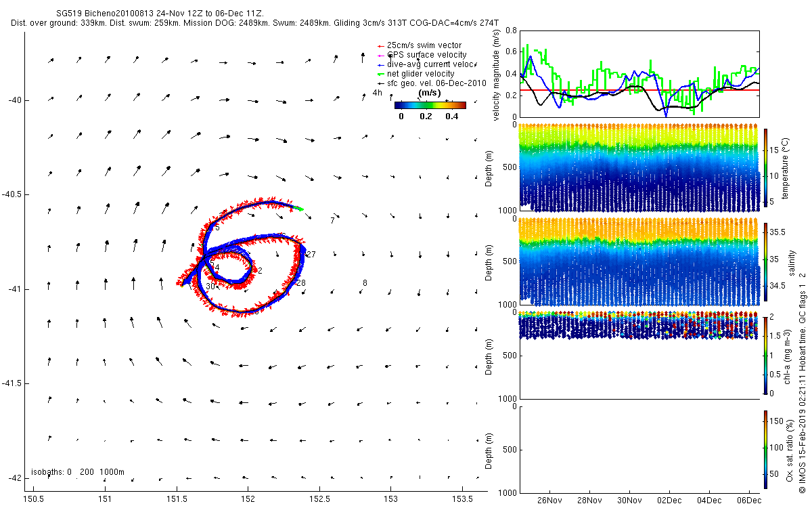
Task: Click the 'chl-a (mg m-3)' colorbar label
Action: click(x=789, y=355)
